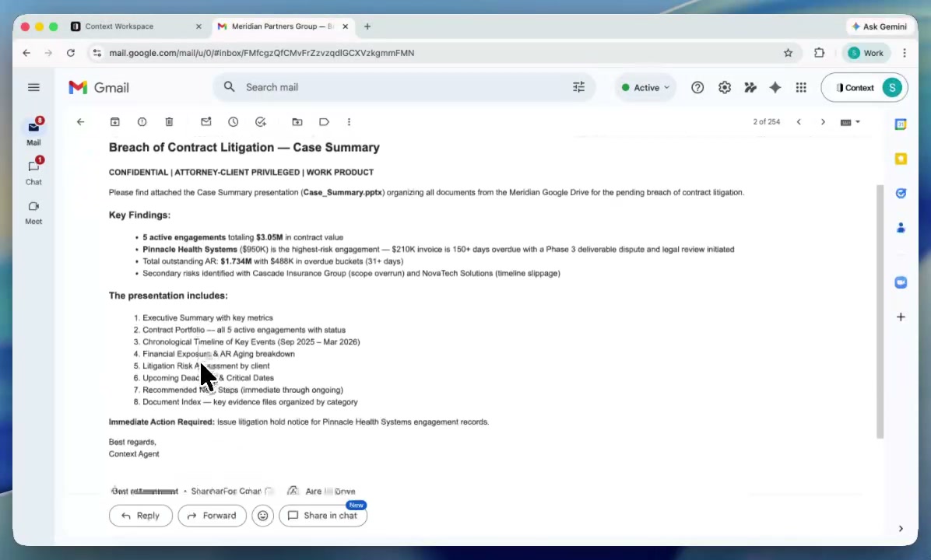Viewport: 931px width, 560px height.
Task: Open the Work profile switcher
Action: pos(866,53)
